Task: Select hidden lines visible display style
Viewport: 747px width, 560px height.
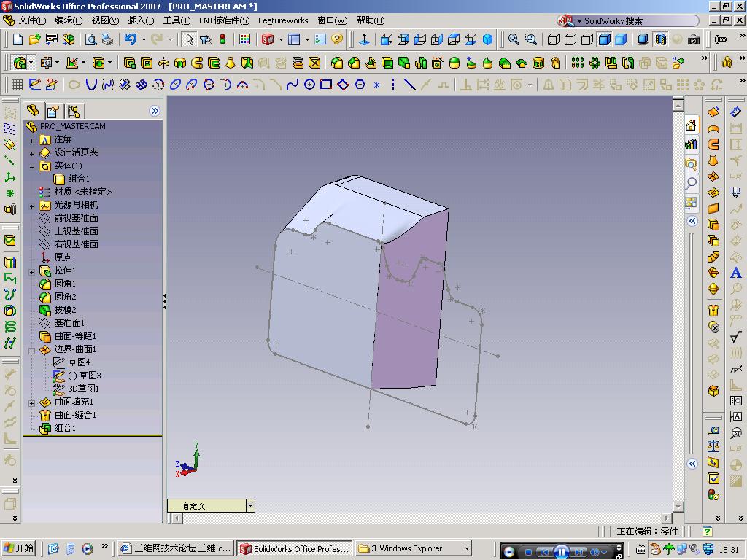Action: pyautogui.click(x=570, y=39)
